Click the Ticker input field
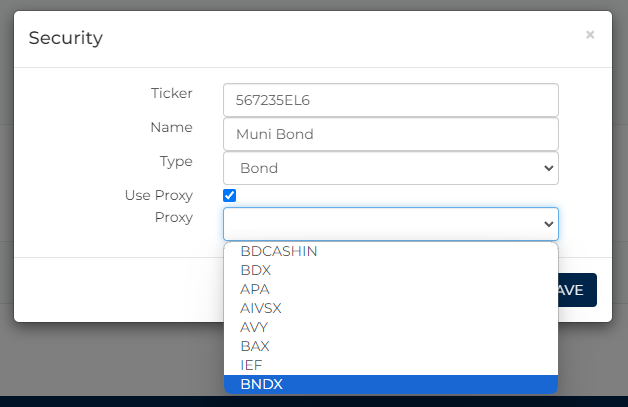 tap(390, 100)
